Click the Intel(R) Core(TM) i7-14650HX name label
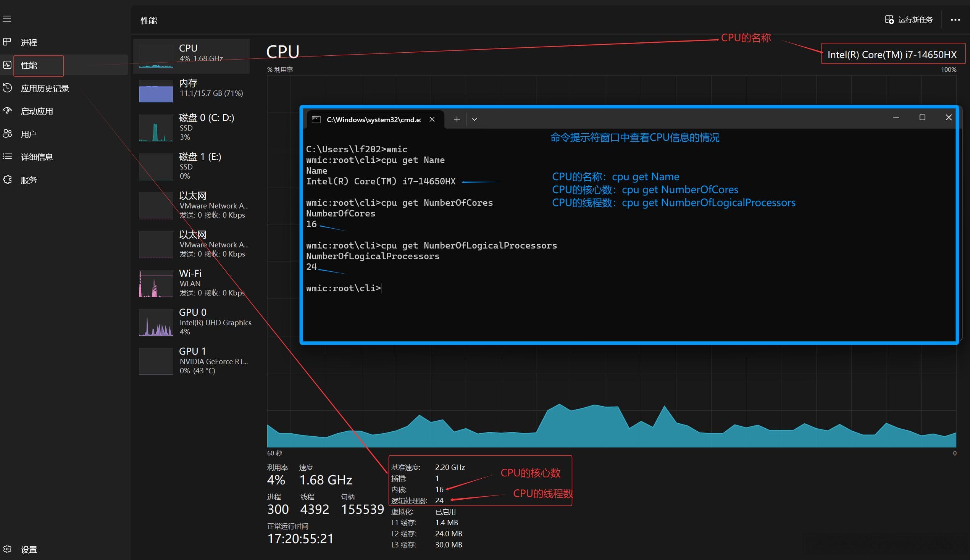Screen dimensions: 970x560 pos(892,55)
